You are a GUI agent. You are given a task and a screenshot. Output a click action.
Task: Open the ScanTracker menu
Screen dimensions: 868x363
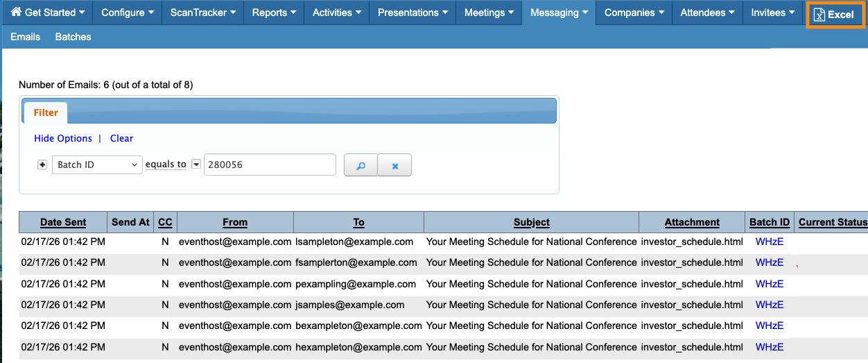(x=203, y=12)
